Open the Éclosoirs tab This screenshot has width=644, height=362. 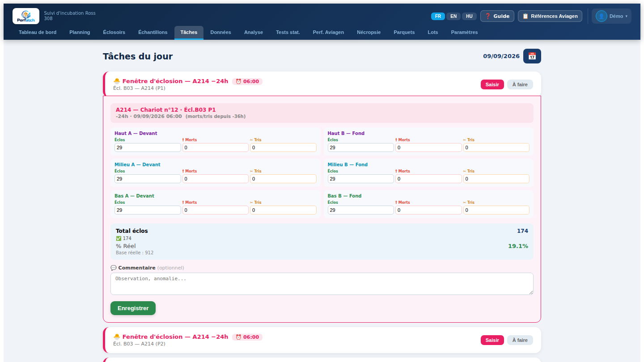(x=114, y=32)
